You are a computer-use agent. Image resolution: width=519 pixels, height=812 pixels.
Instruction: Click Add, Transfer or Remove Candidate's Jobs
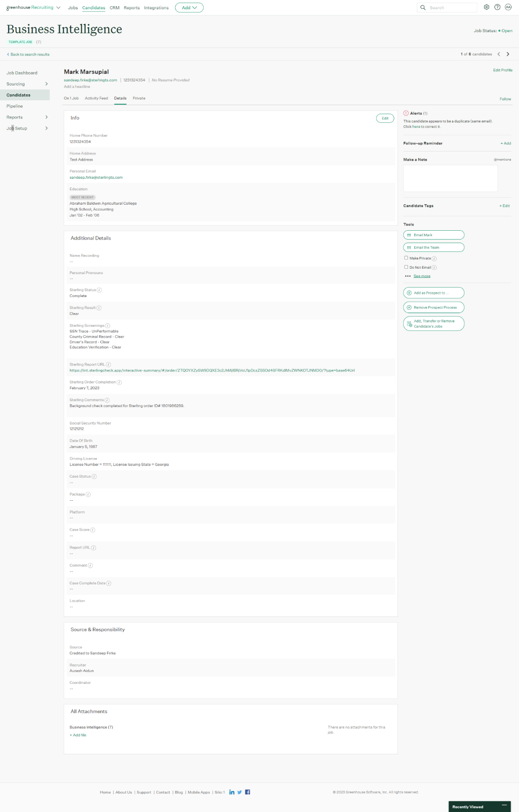click(434, 324)
